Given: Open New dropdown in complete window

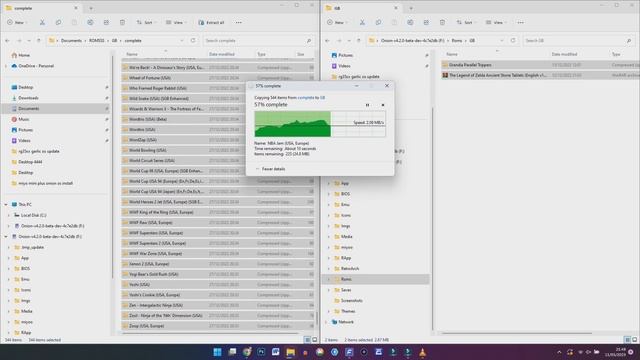Looking at the screenshot, I should tap(17, 22).
